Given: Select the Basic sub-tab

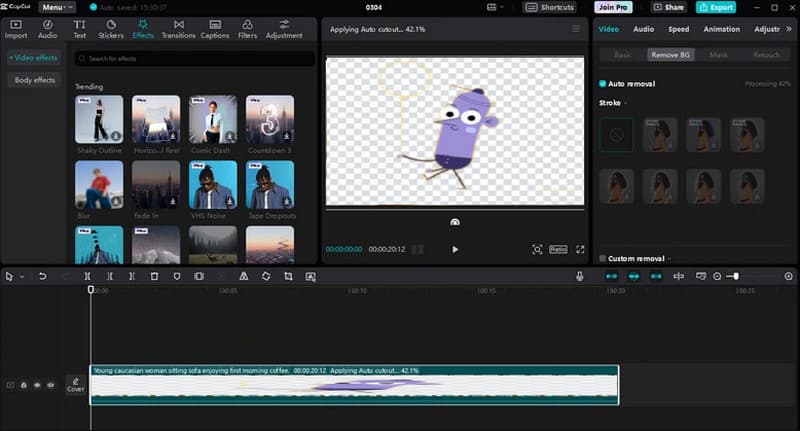Looking at the screenshot, I should pos(622,55).
